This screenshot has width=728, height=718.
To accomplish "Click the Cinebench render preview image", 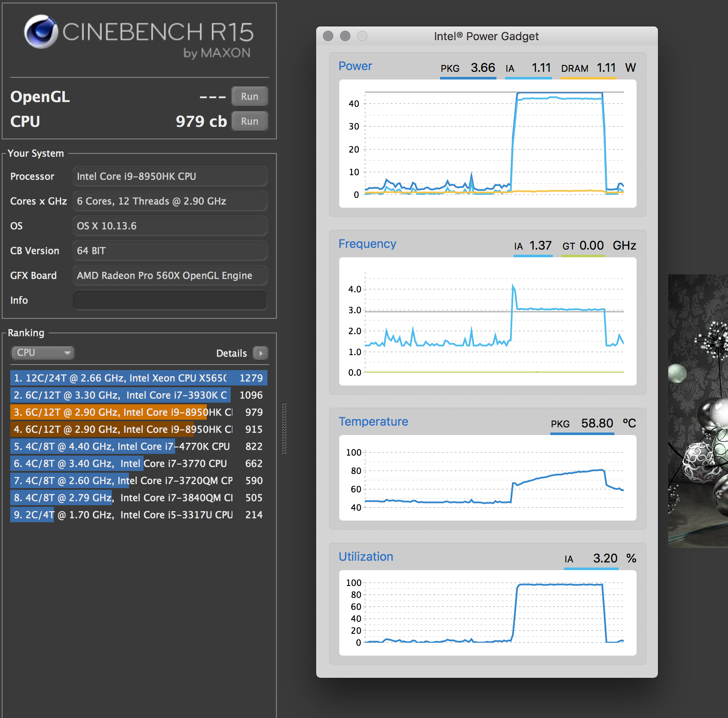I will coord(698,411).
